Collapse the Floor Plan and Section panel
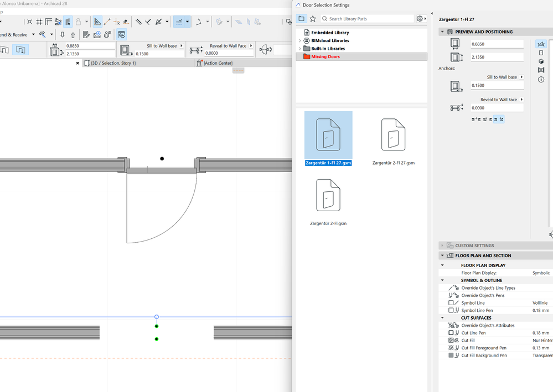Image resolution: width=553 pixels, height=392 pixels. coord(442,255)
